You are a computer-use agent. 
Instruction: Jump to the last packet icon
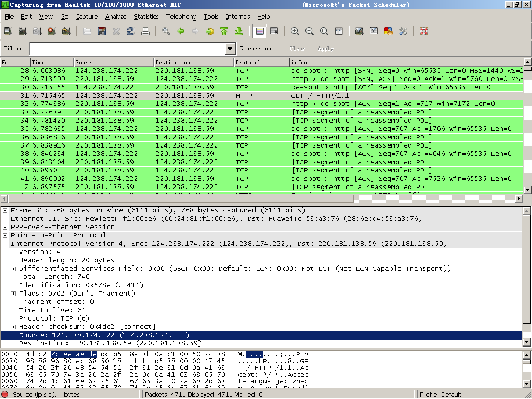point(239,31)
